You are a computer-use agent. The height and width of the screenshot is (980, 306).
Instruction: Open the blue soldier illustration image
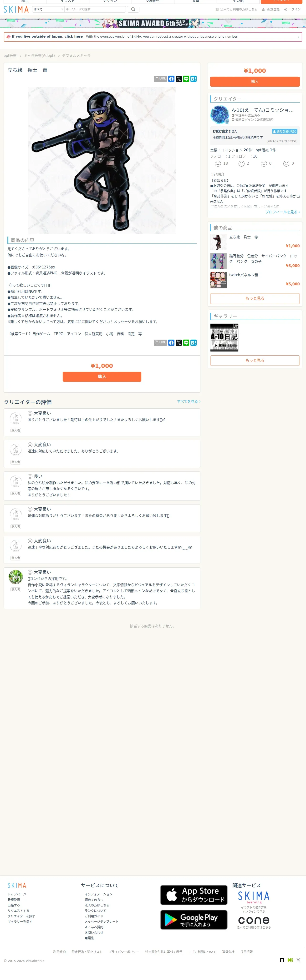coord(102,160)
